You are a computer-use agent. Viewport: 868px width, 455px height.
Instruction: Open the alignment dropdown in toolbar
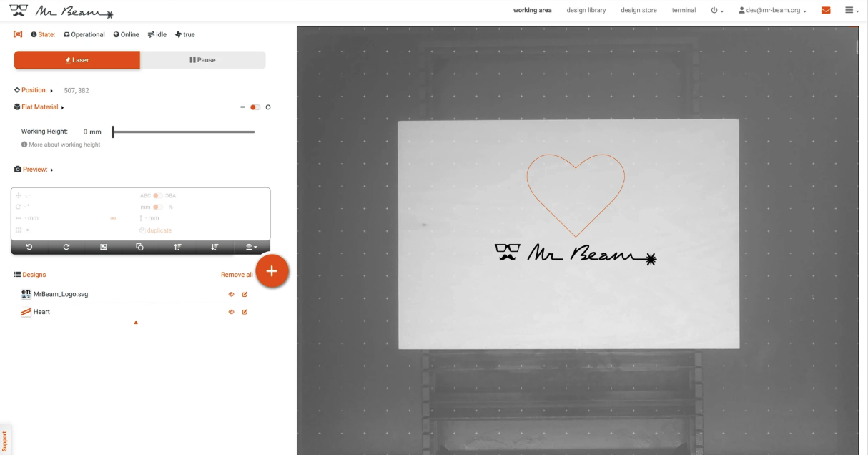(251, 247)
